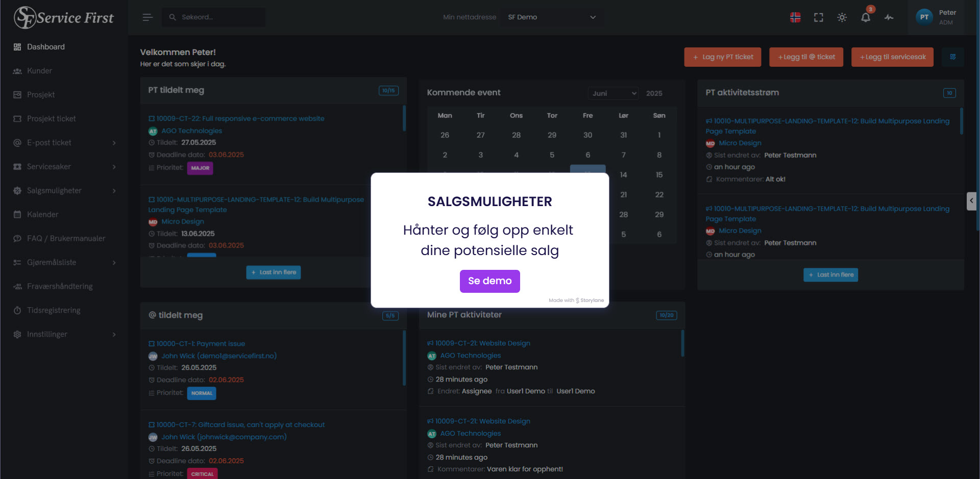Click the dashboard layout settings icon
This screenshot has height=479, width=980.
point(953,57)
